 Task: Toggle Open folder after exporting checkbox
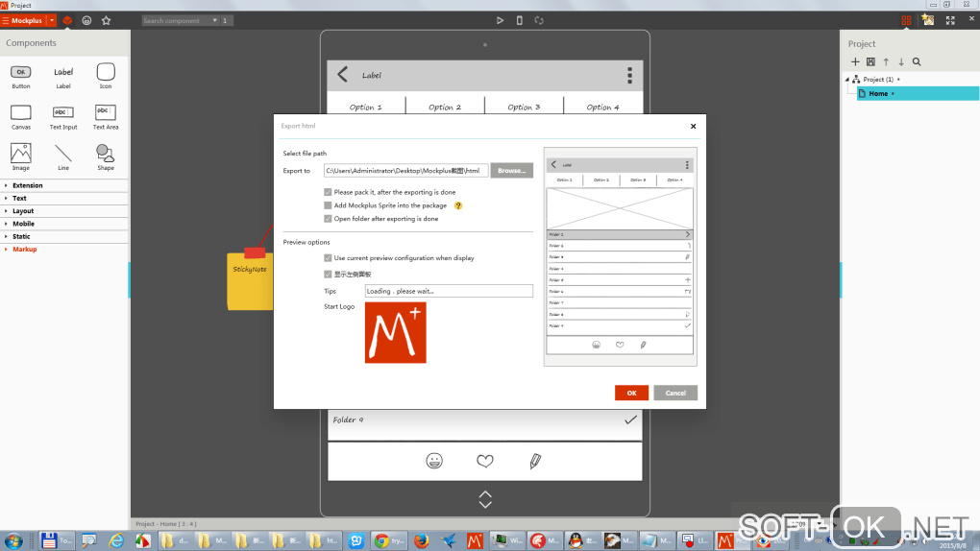(x=328, y=219)
